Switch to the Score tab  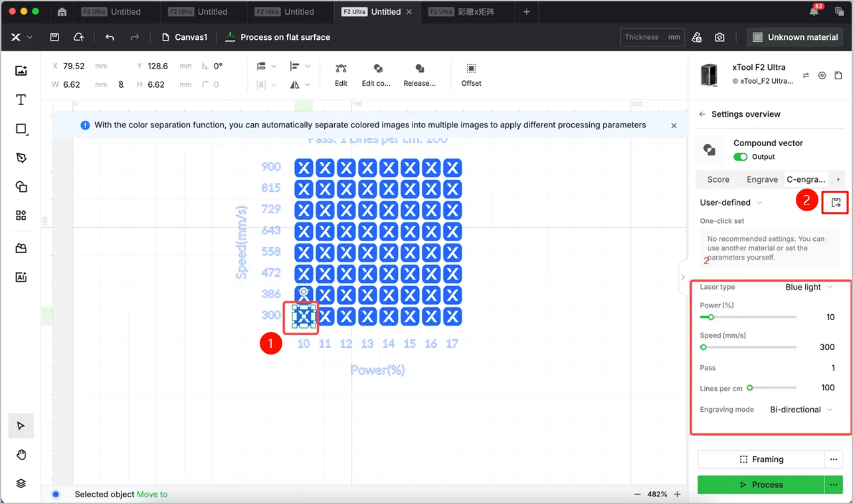tap(718, 179)
